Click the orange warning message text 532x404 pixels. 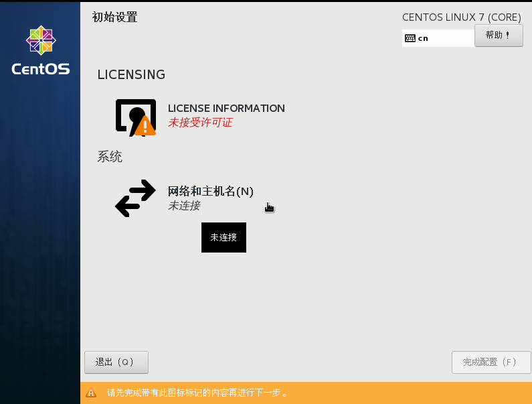(197, 393)
